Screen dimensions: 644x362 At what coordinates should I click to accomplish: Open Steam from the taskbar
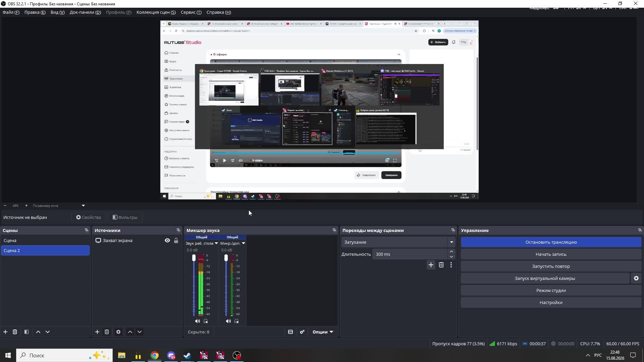pyautogui.click(x=187, y=355)
